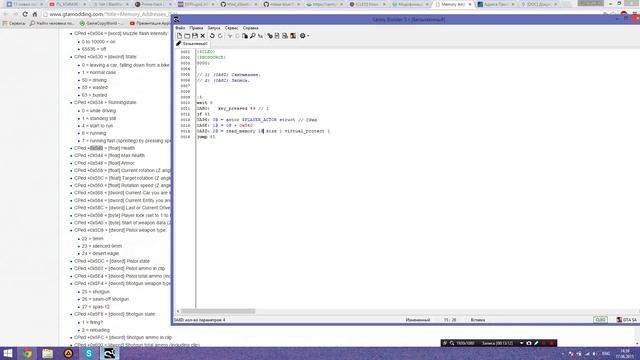Viewport: 640px width, 360px height.
Task: Open the Запуск menu
Action: [214, 28]
